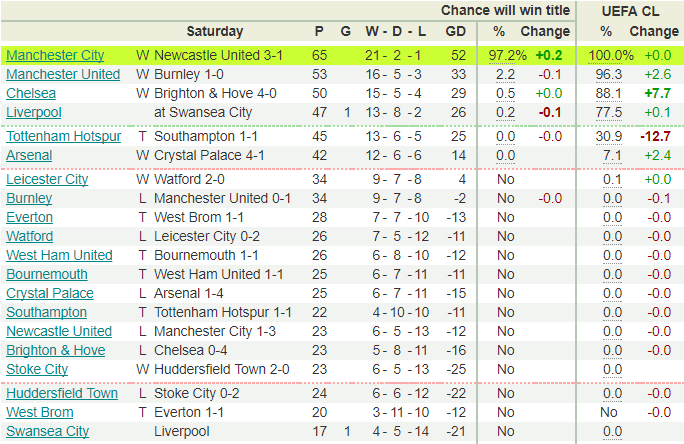Open the Watford team link
Screen dimensions: 684x444
point(30,236)
